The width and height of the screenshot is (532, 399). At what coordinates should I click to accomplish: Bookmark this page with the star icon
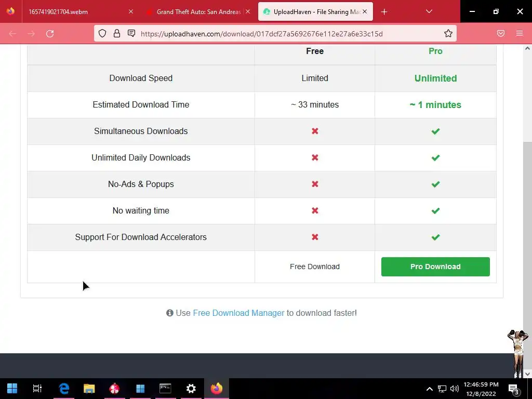click(x=448, y=33)
